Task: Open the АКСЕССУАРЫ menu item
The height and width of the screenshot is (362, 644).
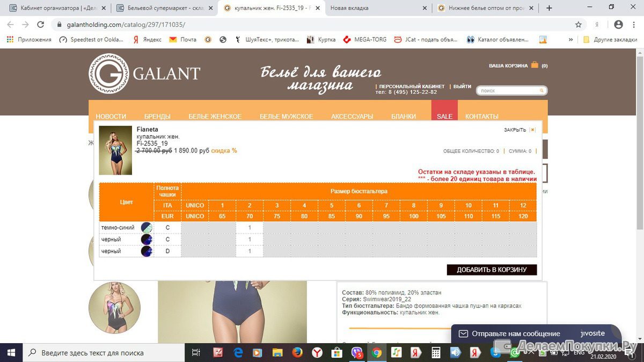Action: (352, 117)
